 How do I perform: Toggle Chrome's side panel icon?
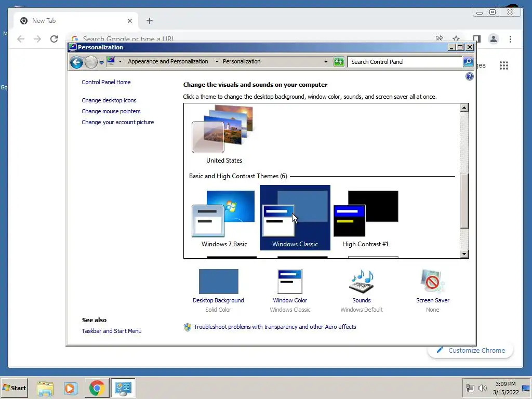[477, 38]
